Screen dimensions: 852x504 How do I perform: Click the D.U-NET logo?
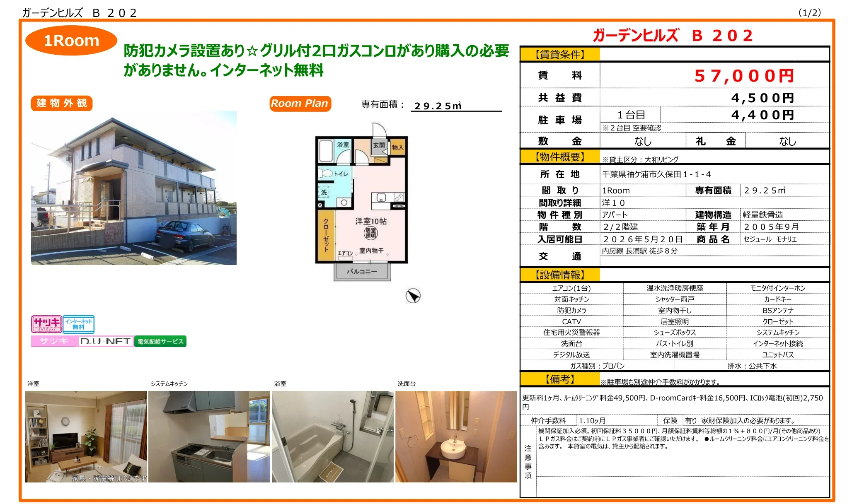(105, 341)
